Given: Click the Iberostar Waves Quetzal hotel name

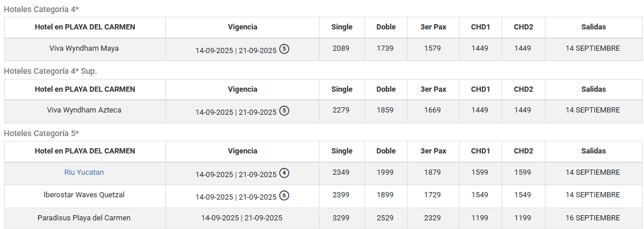Looking at the screenshot, I should 84,194.
